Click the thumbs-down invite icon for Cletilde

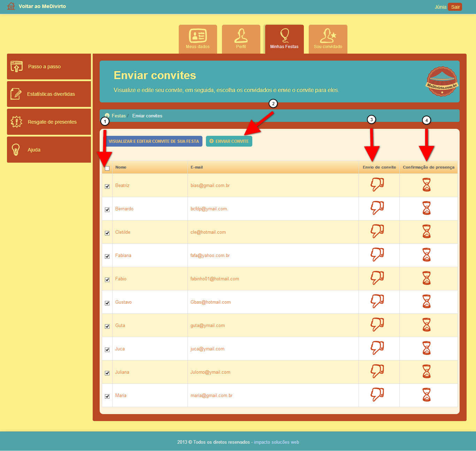click(x=377, y=231)
